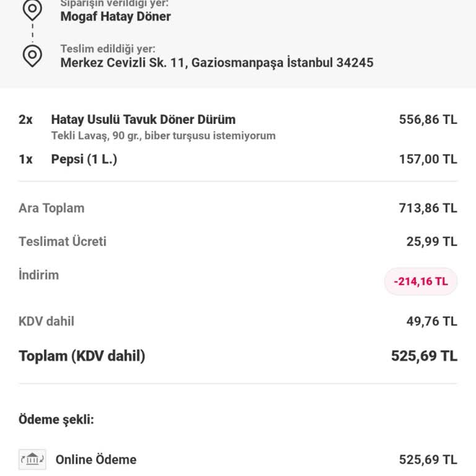Select the Online Ödeme payment method
This screenshot has height=476, width=476.
click(96, 459)
